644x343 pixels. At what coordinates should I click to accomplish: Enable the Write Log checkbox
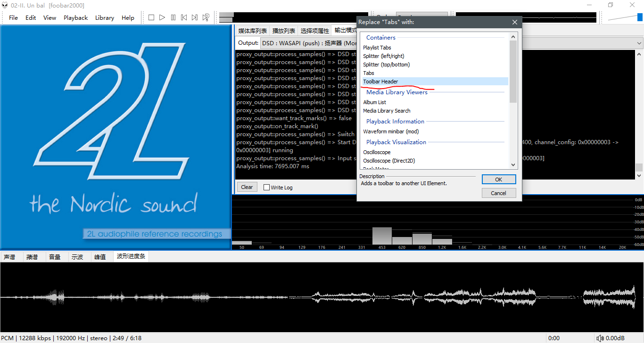coord(267,187)
